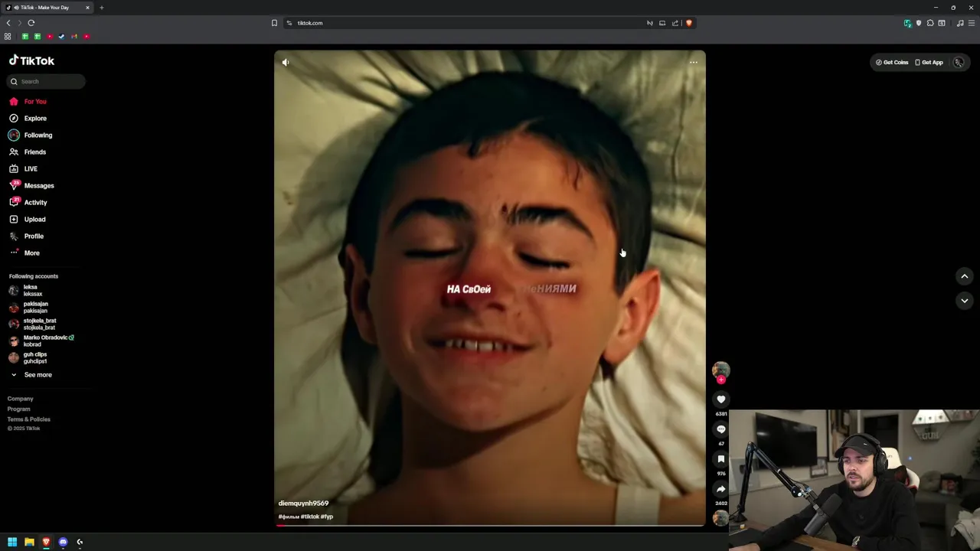
Task: Open Marko Obradovic's followed account
Action: [x=41, y=341]
